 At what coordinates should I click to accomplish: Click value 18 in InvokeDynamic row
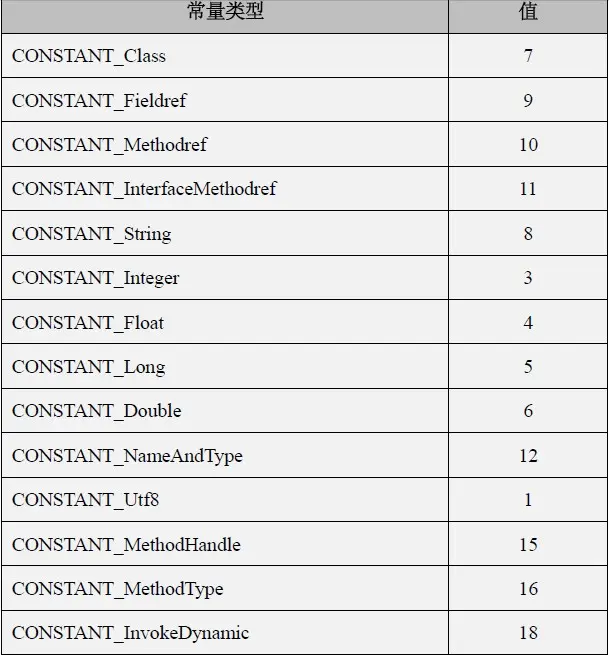[x=528, y=633]
